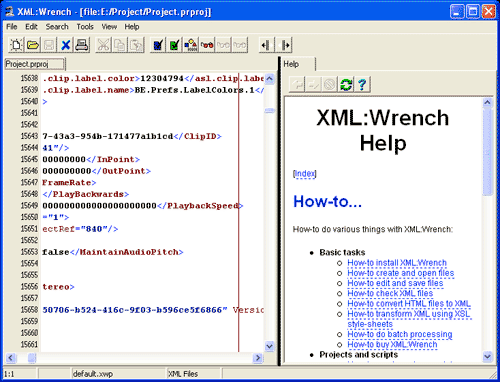
Task: Open the Edit menu
Action: (31, 27)
